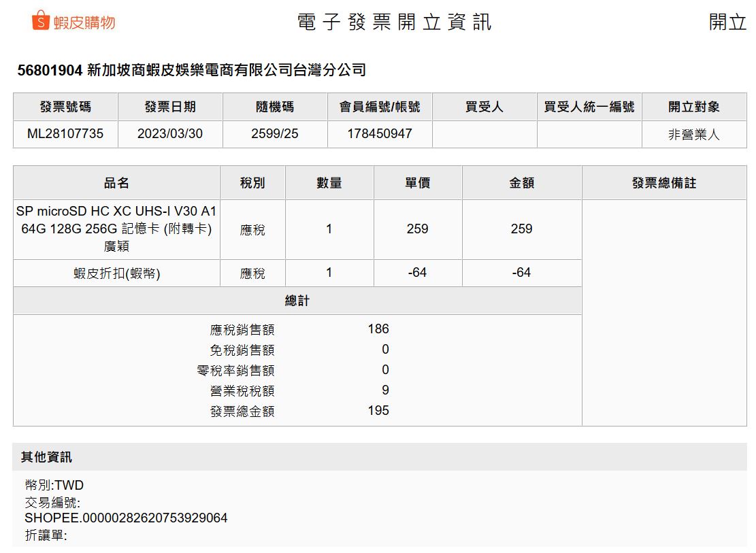Screen dimensions: 756x553
Task: Click the SP microSD product name
Action: coord(116,229)
